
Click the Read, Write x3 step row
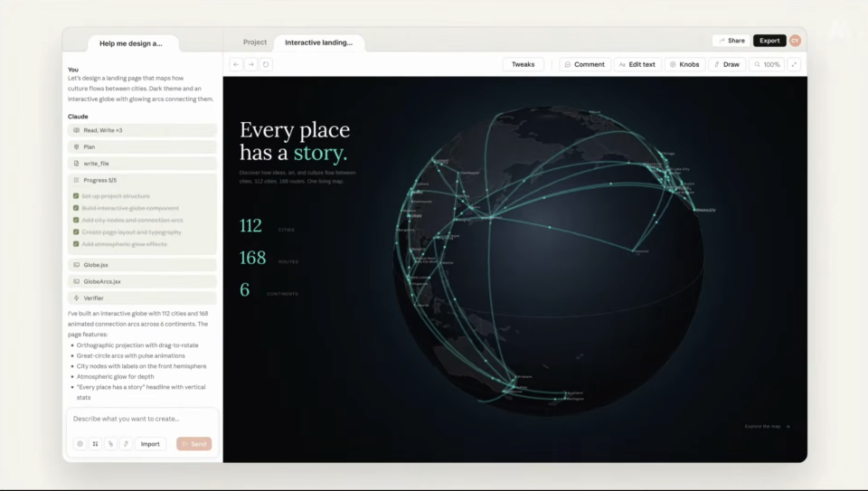point(142,130)
